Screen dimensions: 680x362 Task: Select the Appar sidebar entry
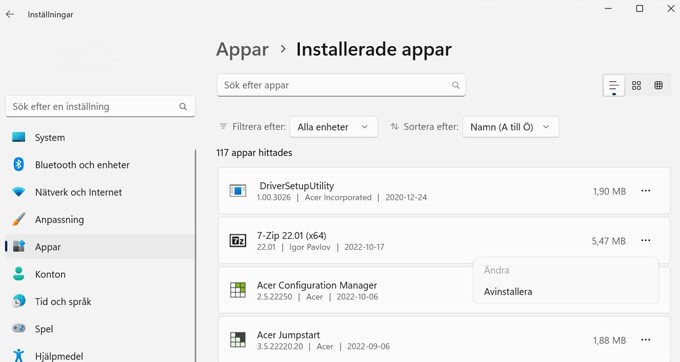point(100,247)
